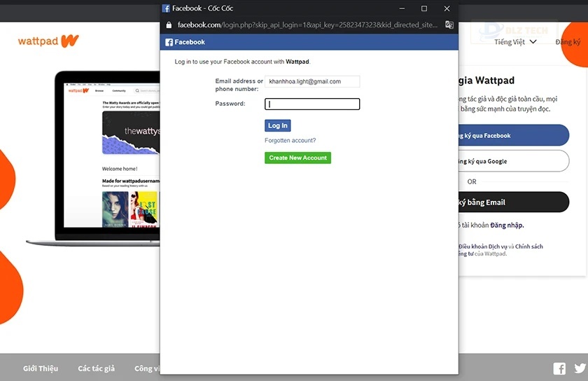Click the Đăng ký link at top right
Viewport: 588px width, 381px height.
568,42
